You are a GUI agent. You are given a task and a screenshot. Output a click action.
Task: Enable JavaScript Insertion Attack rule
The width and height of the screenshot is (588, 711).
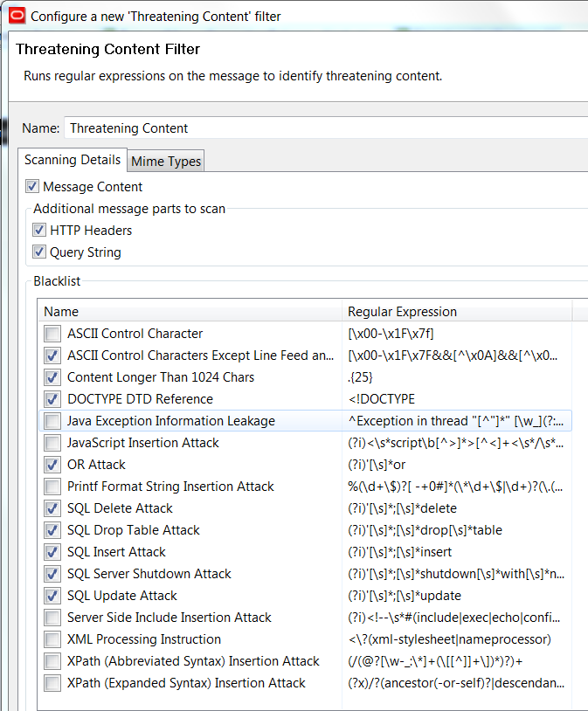53,443
